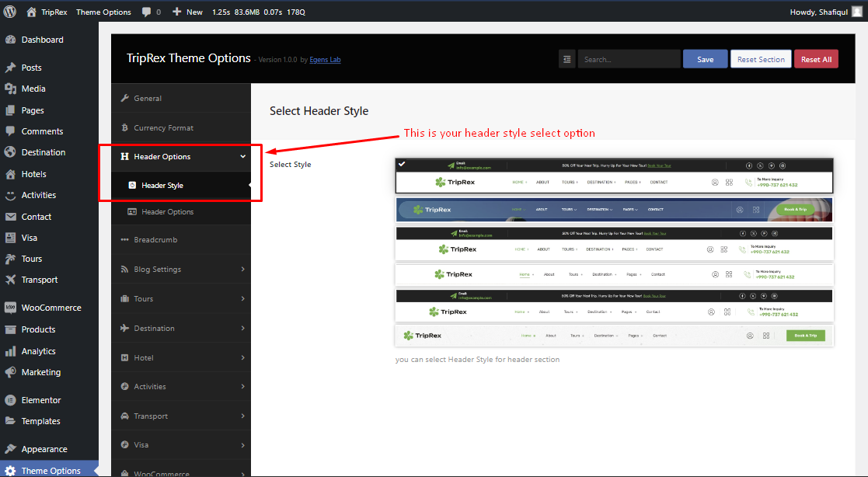Open Header Style sub-tab

[x=181, y=186]
